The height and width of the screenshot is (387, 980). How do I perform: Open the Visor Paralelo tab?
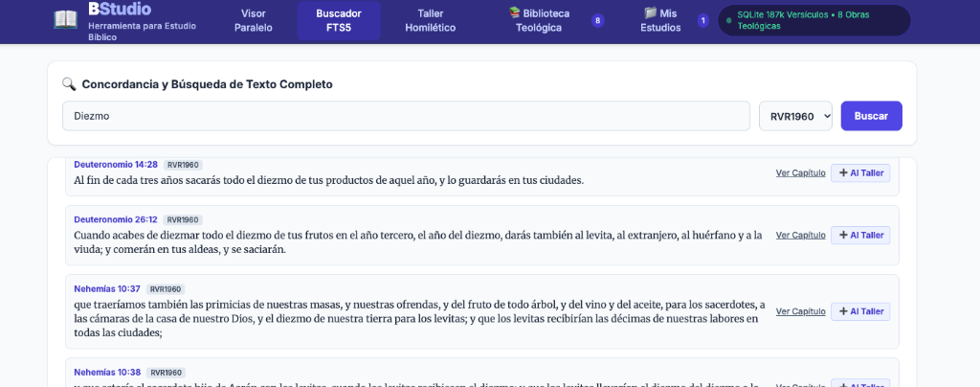(x=253, y=21)
